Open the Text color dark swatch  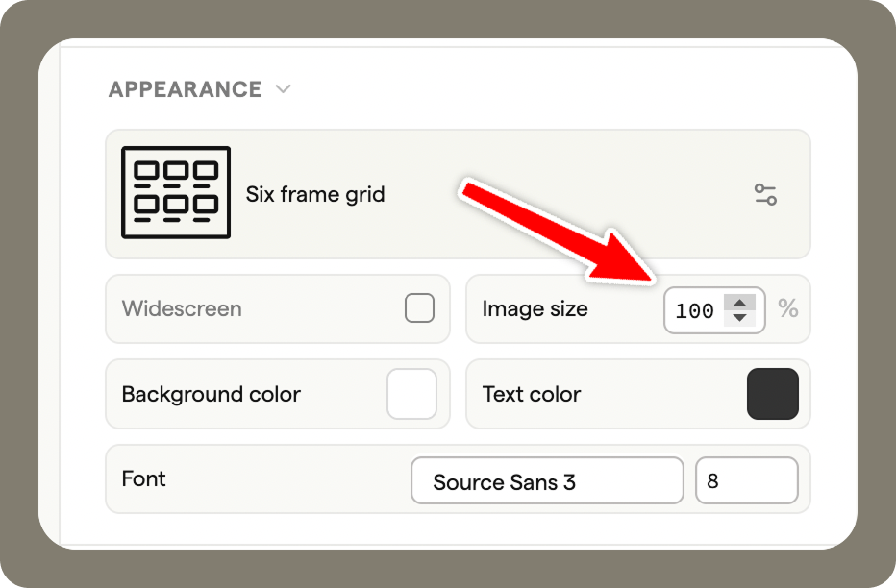click(772, 394)
